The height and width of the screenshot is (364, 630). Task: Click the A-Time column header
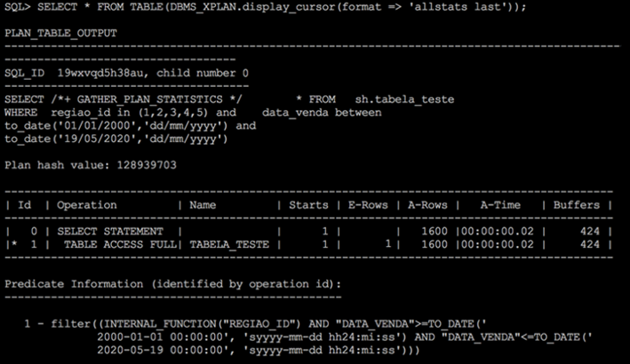(x=498, y=204)
